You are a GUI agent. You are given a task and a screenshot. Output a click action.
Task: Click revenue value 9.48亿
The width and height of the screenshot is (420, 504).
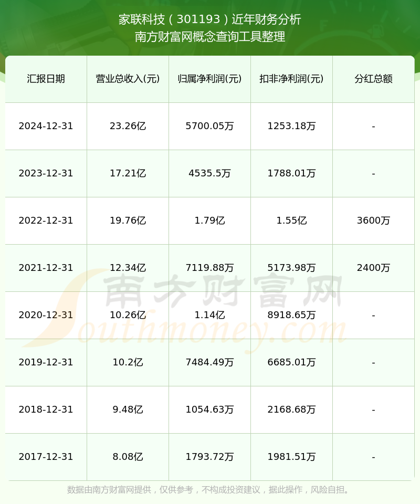point(128,409)
